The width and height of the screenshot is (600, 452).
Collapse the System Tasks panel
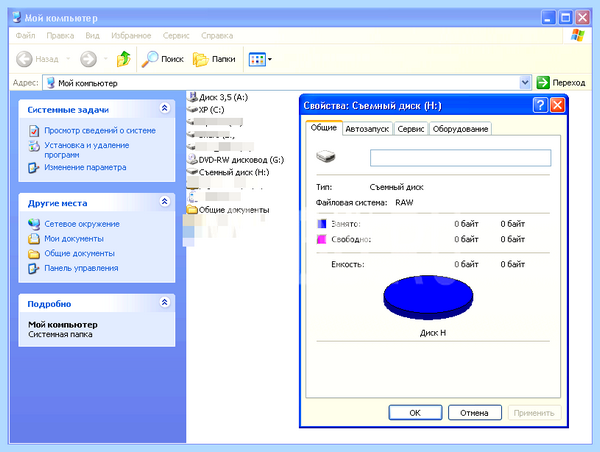[x=165, y=108]
